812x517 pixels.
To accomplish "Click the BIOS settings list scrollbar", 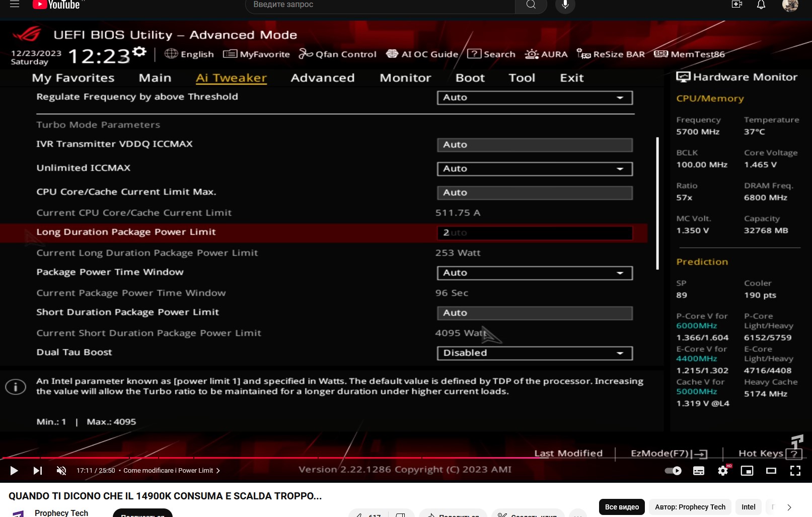I will 657,203.
